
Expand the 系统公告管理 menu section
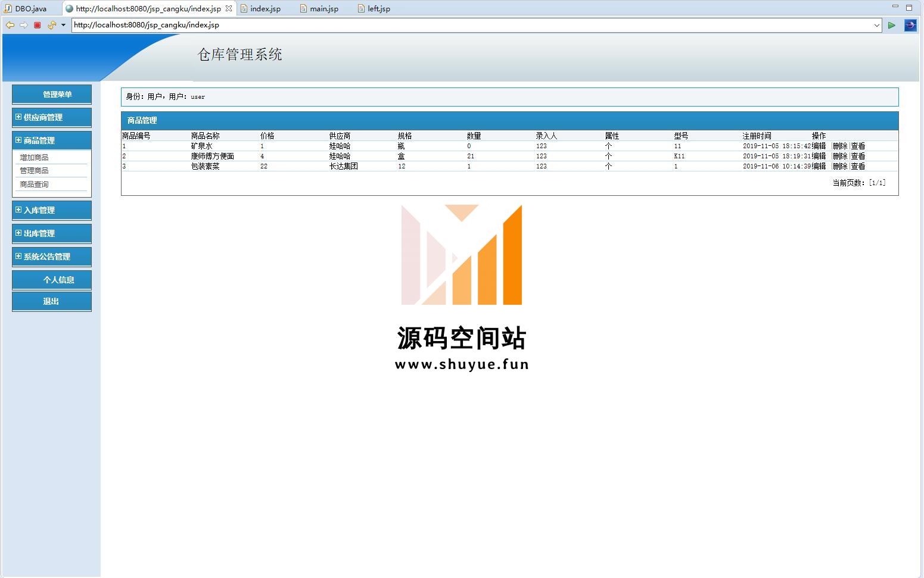click(52, 257)
